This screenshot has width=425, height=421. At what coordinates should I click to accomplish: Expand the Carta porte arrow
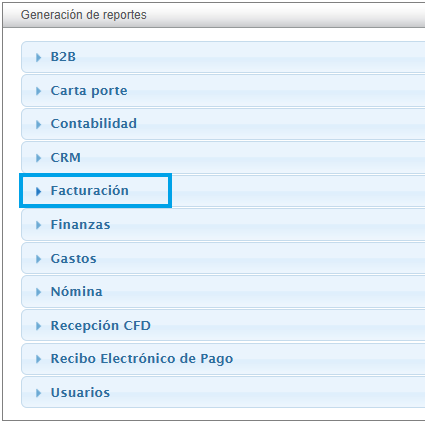tap(38, 91)
